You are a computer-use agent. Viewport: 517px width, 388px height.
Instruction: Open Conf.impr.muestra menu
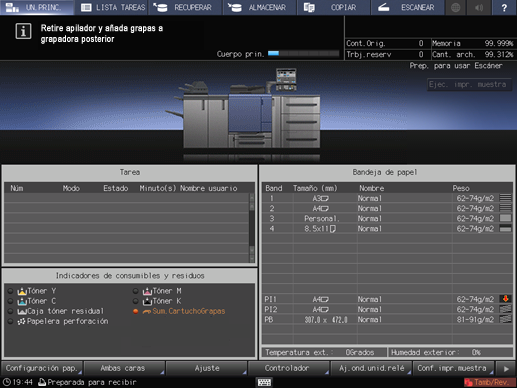453,368
